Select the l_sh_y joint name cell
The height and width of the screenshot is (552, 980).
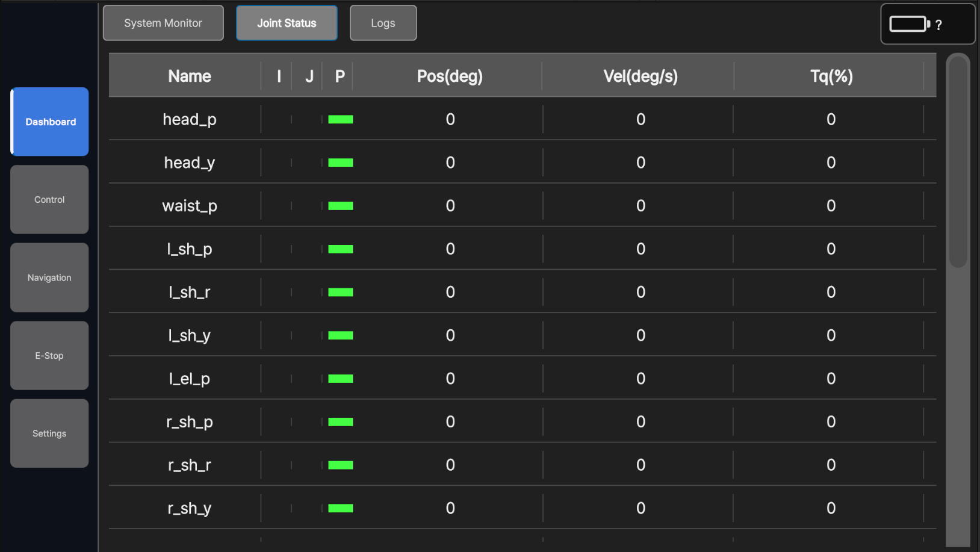click(190, 335)
